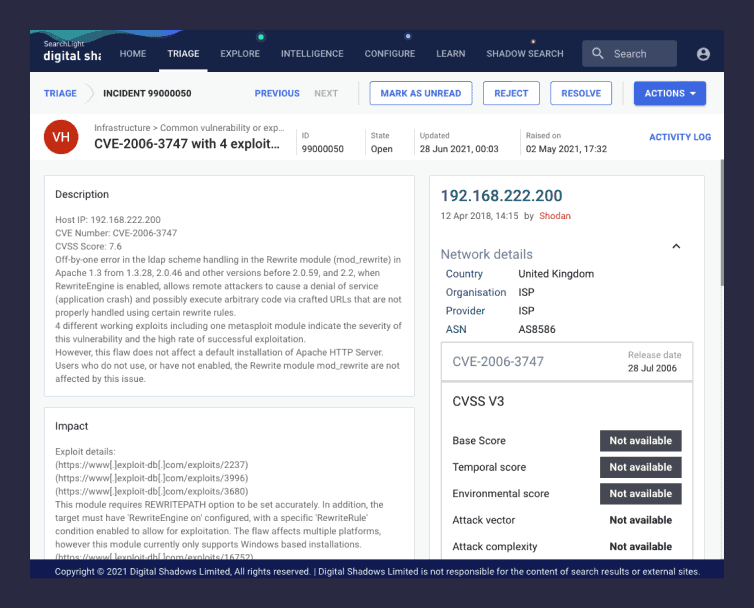Select the ASN value AS8586

tap(537, 329)
